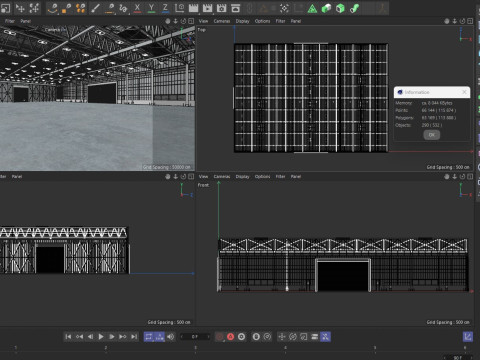The width and height of the screenshot is (480, 360).
Task: Click the frame selection icon at toolbar start
Action: [x=6, y=8]
